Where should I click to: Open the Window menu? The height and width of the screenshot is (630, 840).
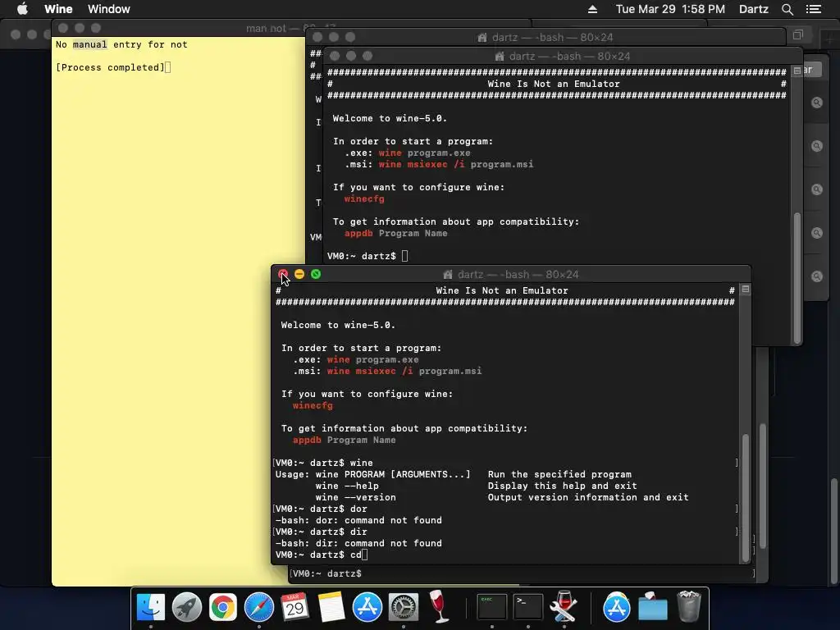(x=109, y=9)
